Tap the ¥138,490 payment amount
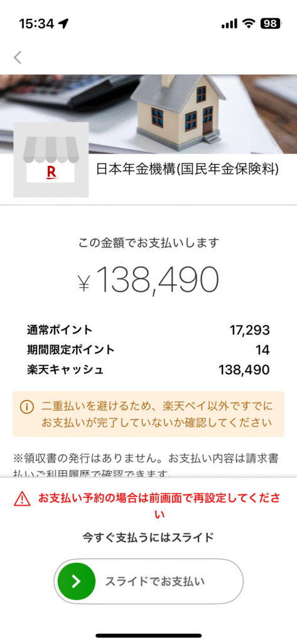Viewport: 297px width, 644px height. [x=148, y=280]
